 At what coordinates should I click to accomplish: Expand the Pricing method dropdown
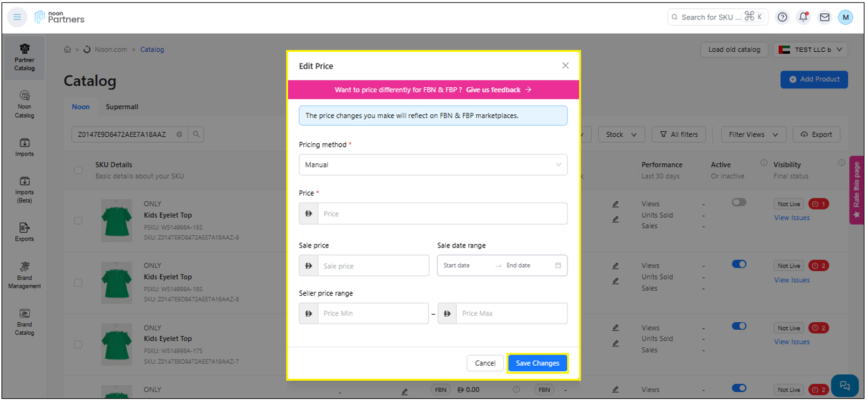pyautogui.click(x=433, y=165)
